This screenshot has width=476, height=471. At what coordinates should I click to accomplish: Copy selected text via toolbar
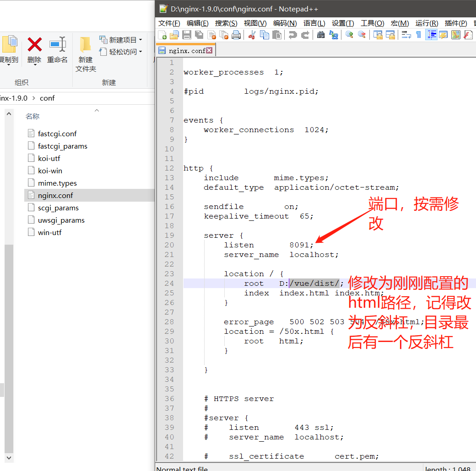265,35
